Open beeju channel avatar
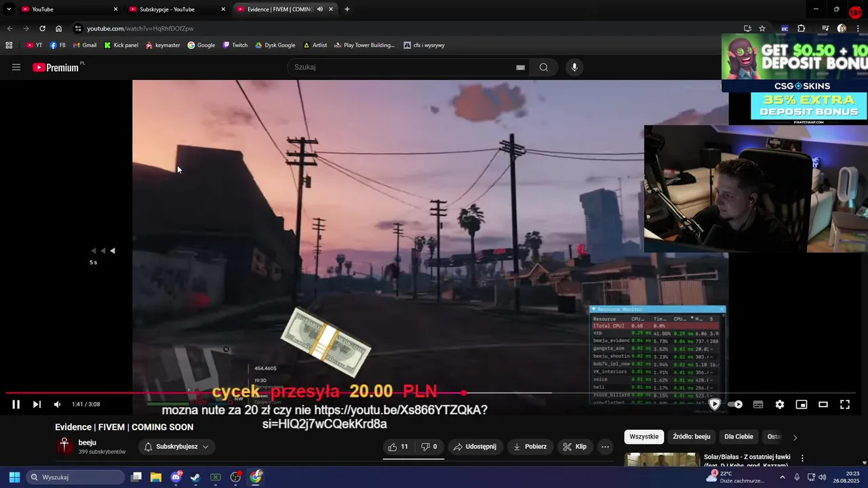Viewport: 868px width, 488px height. 64,446
